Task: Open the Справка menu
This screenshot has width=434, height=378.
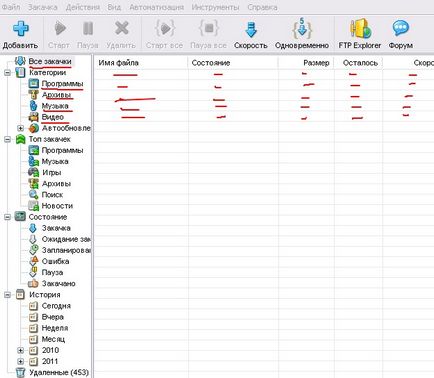Action: click(x=262, y=7)
